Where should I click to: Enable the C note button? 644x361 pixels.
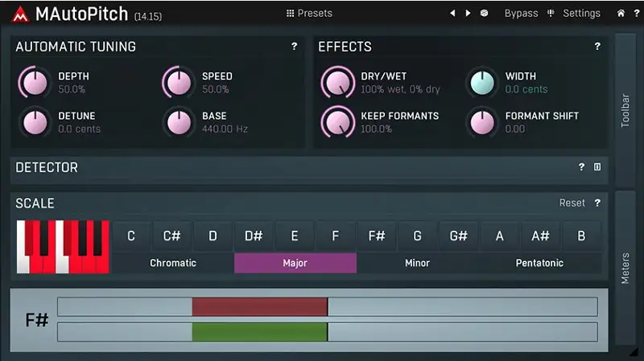click(x=131, y=236)
